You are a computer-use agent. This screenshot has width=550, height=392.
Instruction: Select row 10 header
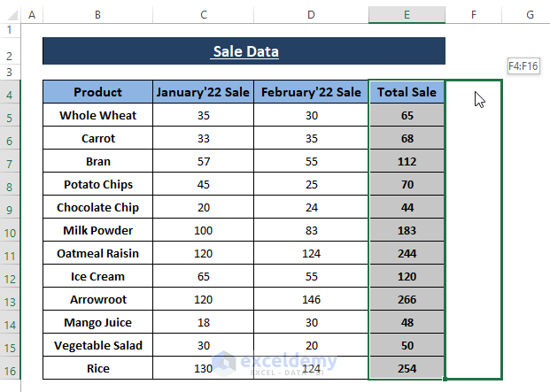10,231
